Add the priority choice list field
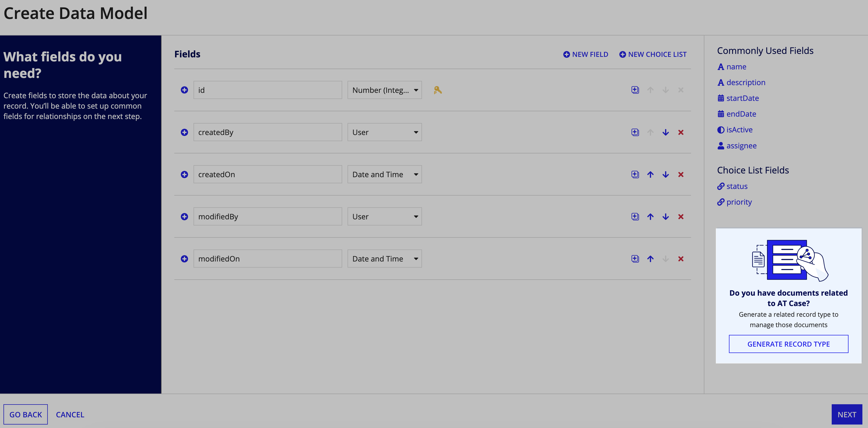The width and height of the screenshot is (868, 428). pos(735,202)
